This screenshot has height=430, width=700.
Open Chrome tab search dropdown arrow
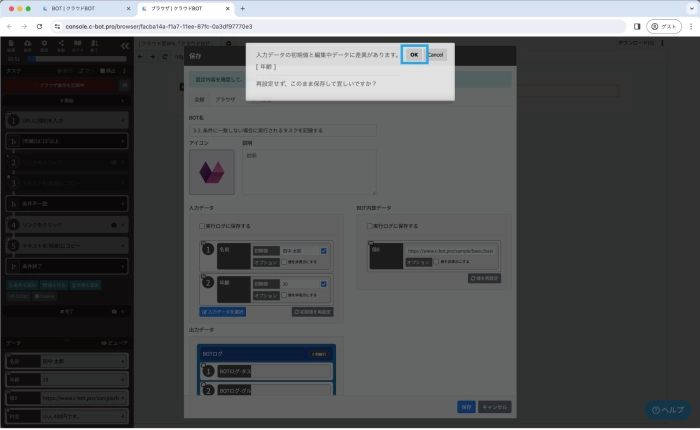[x=689, y=8]
